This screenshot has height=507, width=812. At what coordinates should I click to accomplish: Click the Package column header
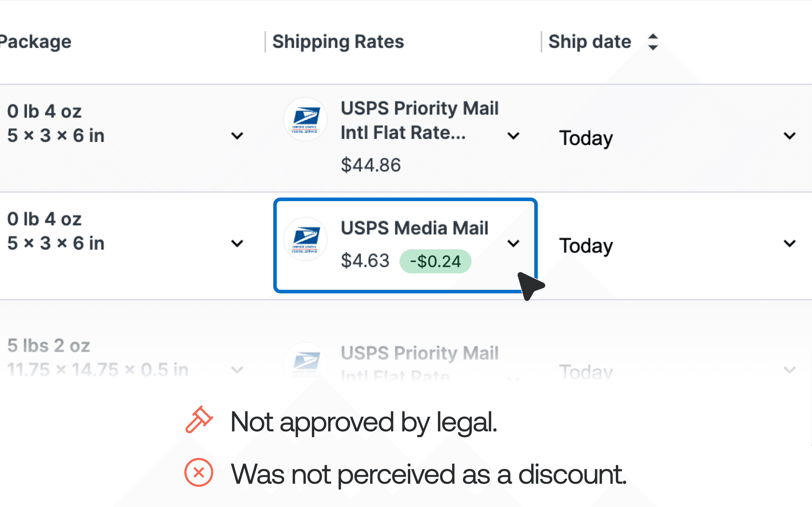[x=35, y=42]
